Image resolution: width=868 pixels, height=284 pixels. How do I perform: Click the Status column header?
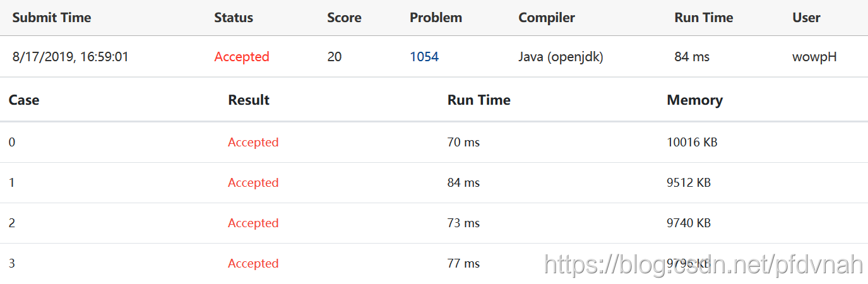click(234, 18)
